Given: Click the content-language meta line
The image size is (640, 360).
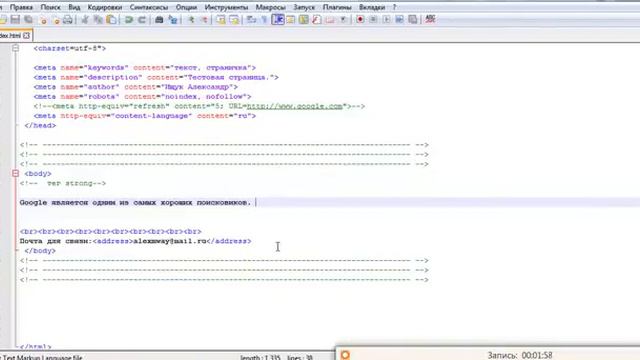Looking at the screenshot, I should tap(145, 116).
